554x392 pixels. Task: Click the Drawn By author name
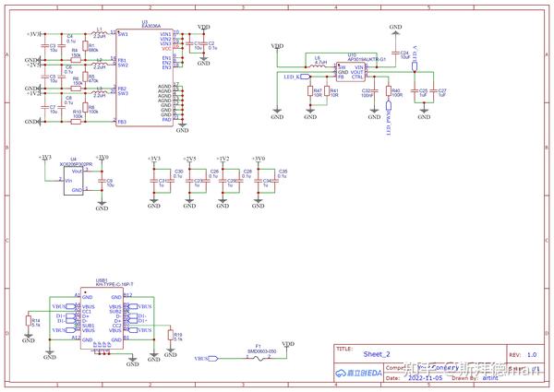coord(490,377)
